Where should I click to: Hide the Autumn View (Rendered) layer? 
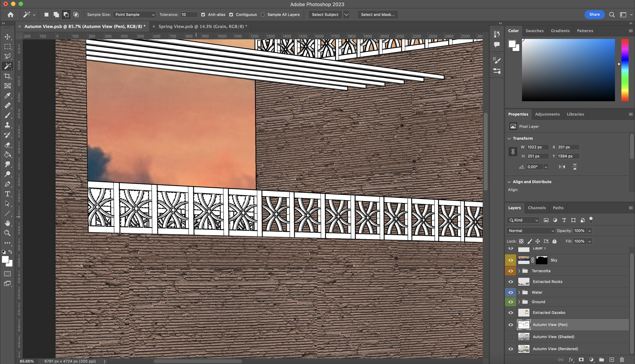point(511,349)
